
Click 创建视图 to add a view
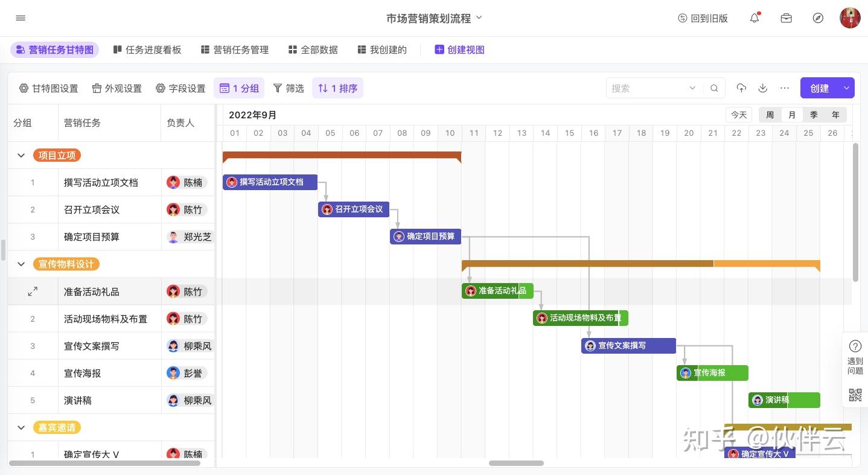click(x=459, y=49)
